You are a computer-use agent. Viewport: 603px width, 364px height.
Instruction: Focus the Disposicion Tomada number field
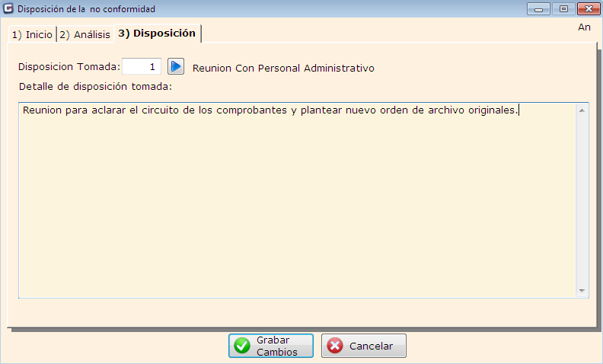[x=142, y=67]
